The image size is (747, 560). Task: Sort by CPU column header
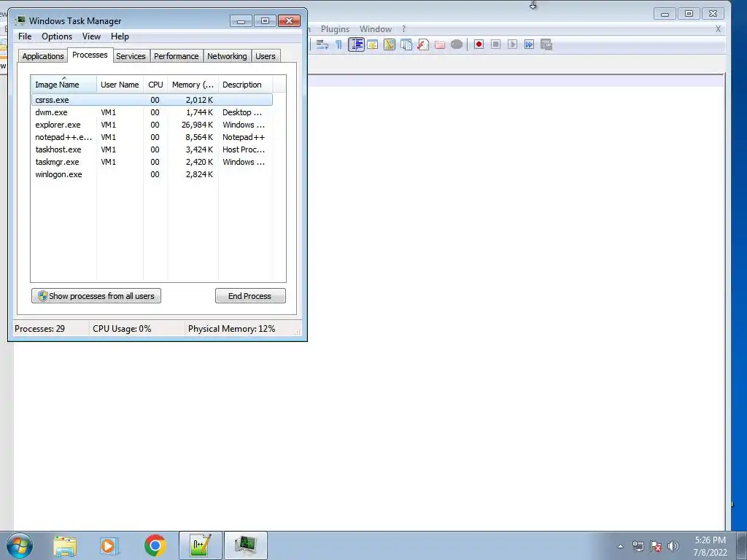[155, 85]
